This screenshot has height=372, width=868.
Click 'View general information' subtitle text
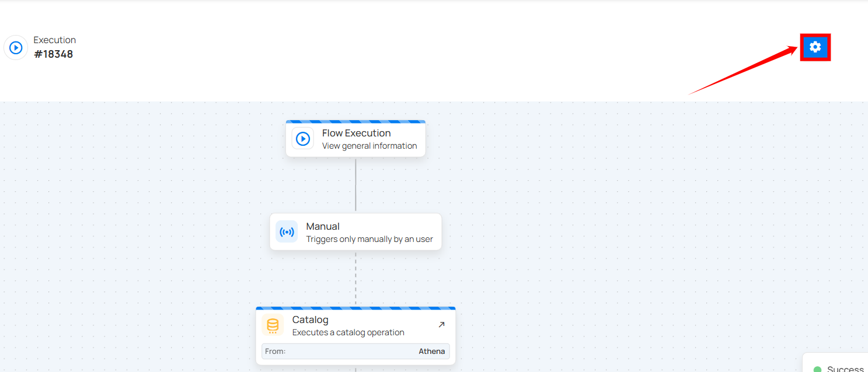click(369, 146)
